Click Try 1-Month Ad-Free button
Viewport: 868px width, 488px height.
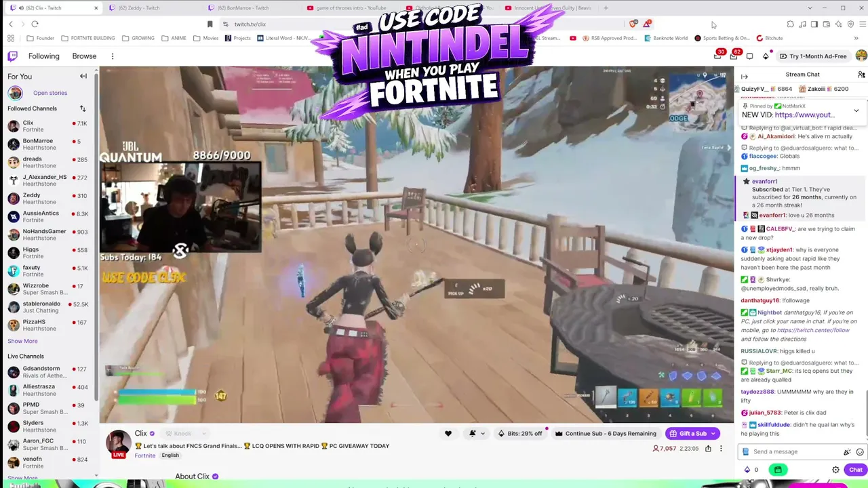pyautogui.click(x=814, y=56)
